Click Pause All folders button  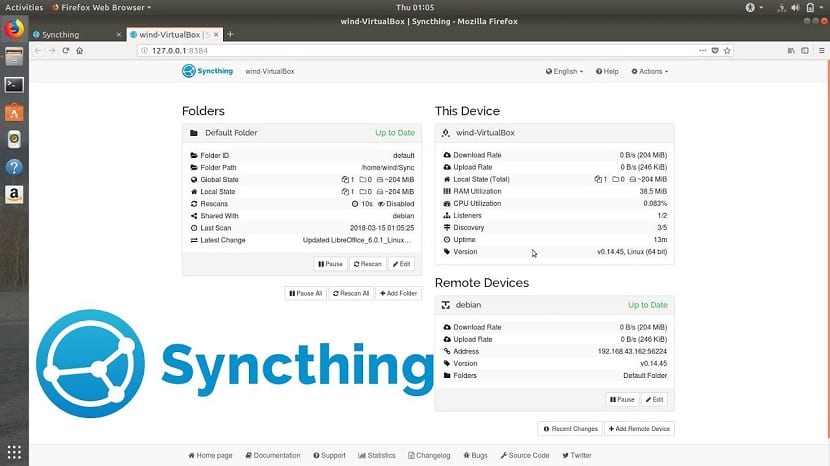tap(305, 293)
